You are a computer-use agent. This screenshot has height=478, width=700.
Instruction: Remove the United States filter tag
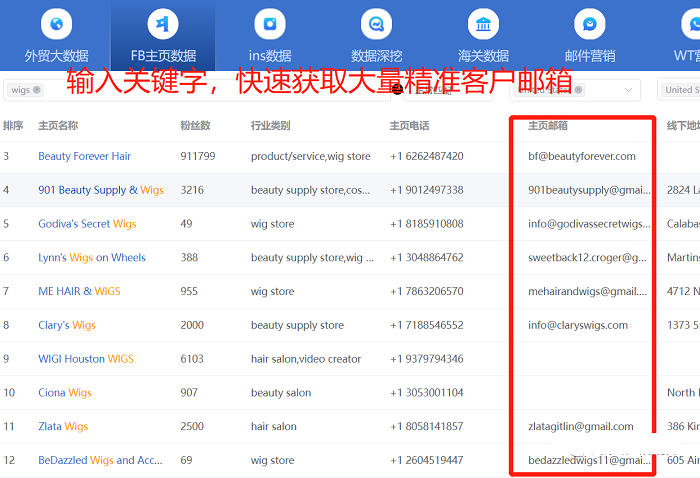(x=578, y=90)
